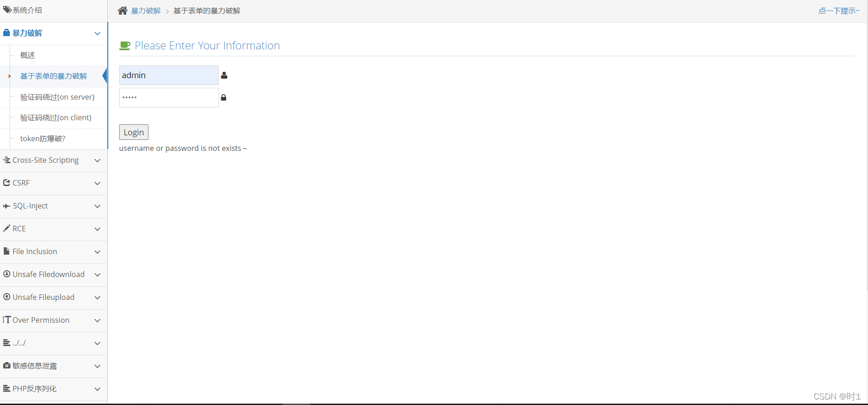The width and height of the screenshot is (868, 405).
Task: Select 基于表单的暴力破解 in the sidebar
Action: (53, 76)
